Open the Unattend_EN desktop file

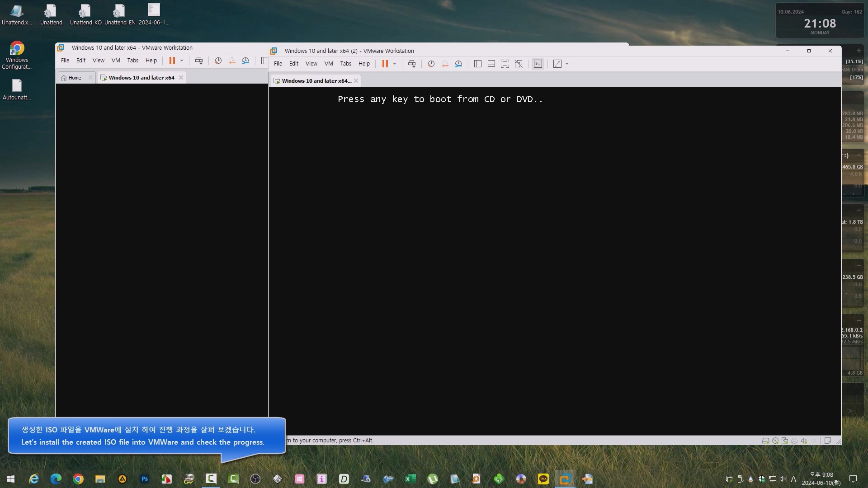tap(119, 14)
